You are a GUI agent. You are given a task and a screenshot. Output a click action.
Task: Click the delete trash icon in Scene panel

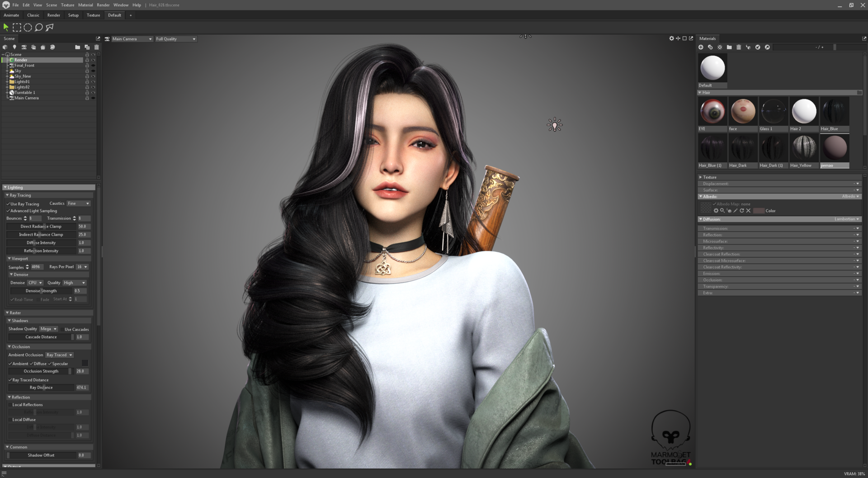coord(96,47)
